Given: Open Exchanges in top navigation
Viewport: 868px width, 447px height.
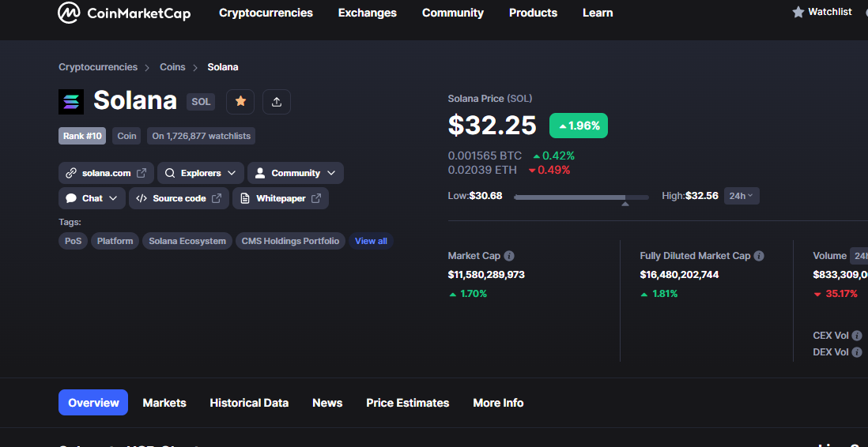Looking at the screenshot, I should click(x=368, y=13).
